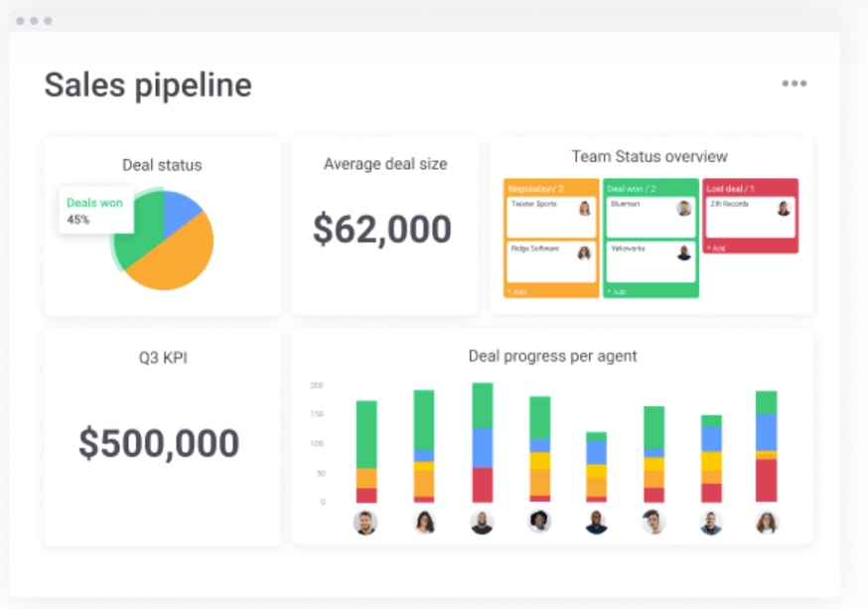Click the green segment of the first agent's bar
Screen dimensions: 868x609
366,434
